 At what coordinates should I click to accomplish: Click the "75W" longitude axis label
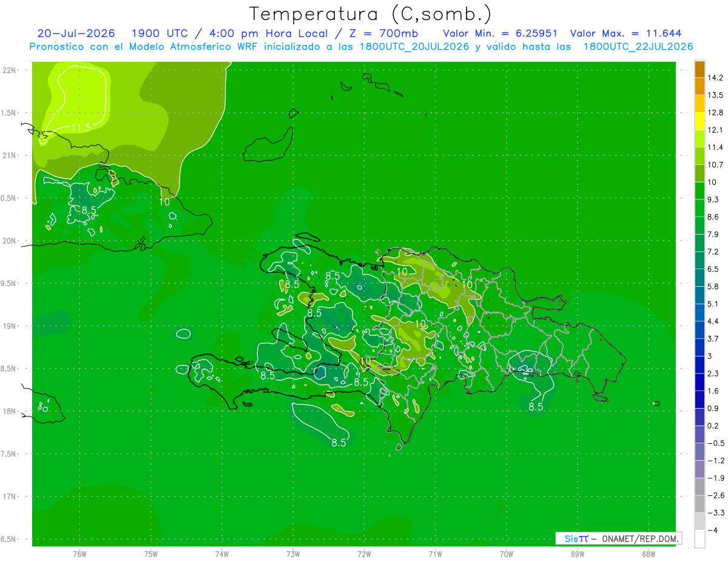coord(151,554)
